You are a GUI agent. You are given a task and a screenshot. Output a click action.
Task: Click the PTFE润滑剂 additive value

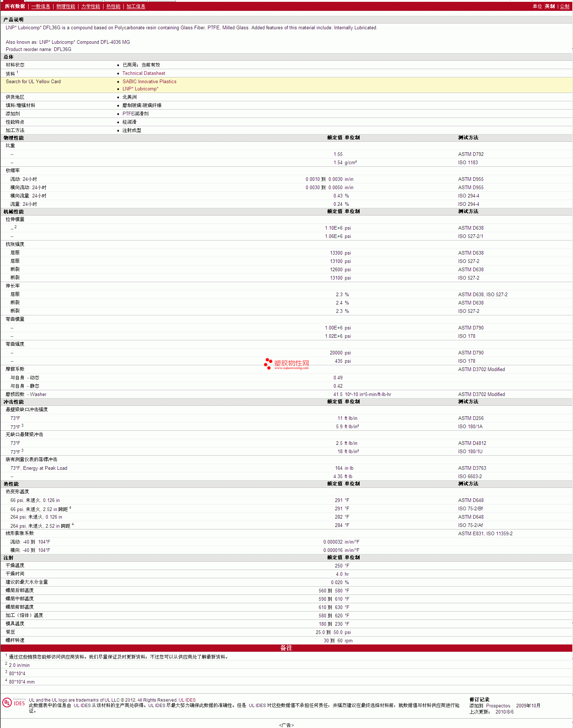pyautogui.click(x=135, y=114)
